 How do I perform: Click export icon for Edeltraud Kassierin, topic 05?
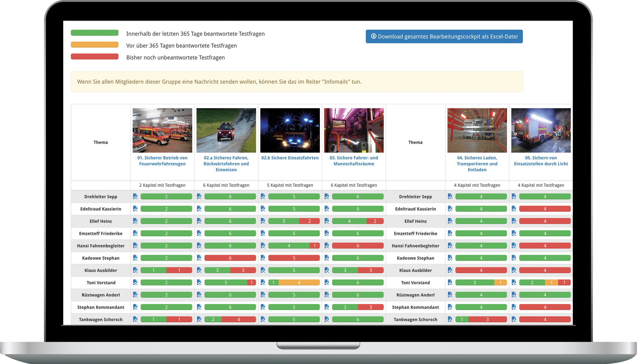click(x=514, y=209)
